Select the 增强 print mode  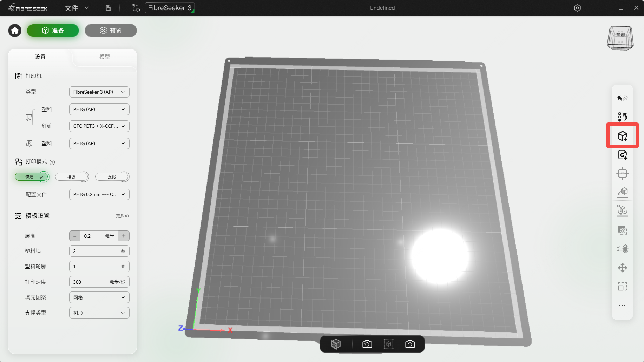pyautogui.click(x=72, y=177)
